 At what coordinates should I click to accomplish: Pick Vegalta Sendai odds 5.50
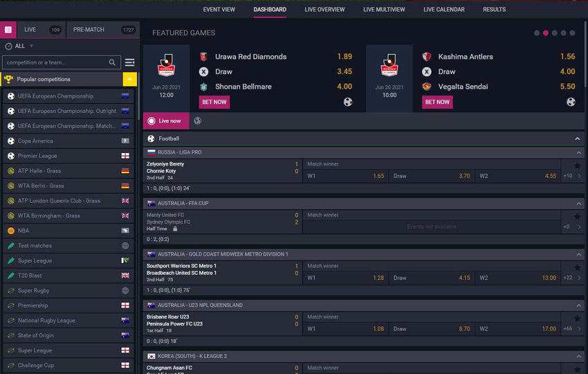567,87
